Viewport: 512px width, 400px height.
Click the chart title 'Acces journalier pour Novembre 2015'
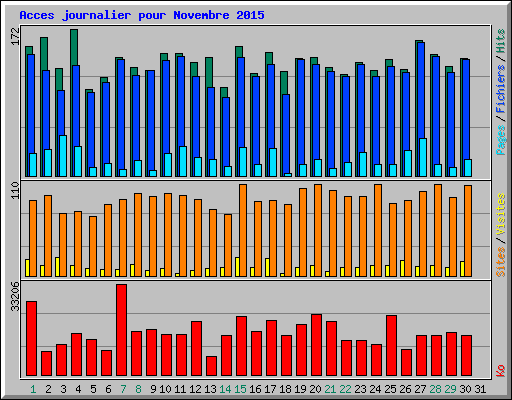pyautogui.click(x=142, y=15)
